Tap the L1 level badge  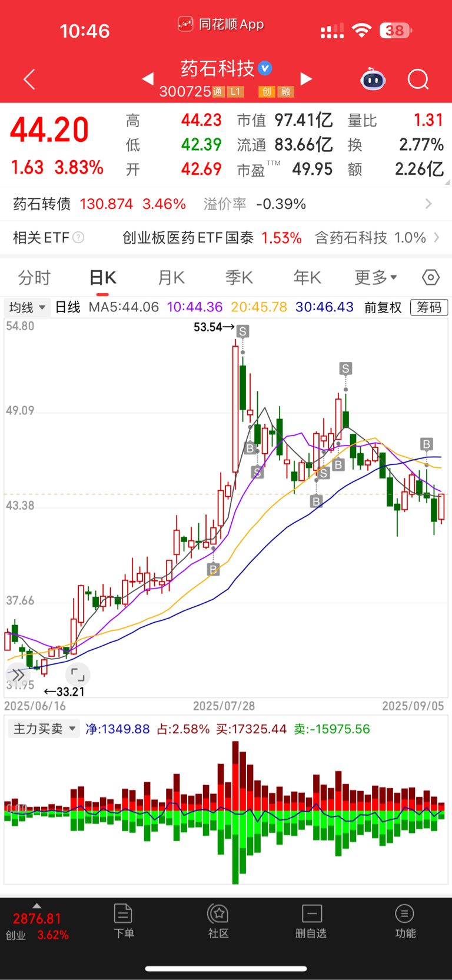click(235, 92)
